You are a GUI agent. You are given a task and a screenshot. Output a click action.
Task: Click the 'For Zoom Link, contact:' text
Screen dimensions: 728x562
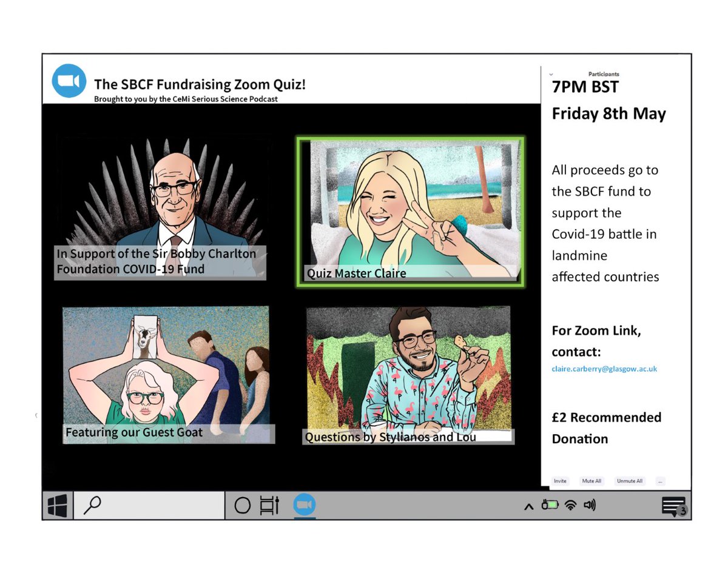click(596, 341)
